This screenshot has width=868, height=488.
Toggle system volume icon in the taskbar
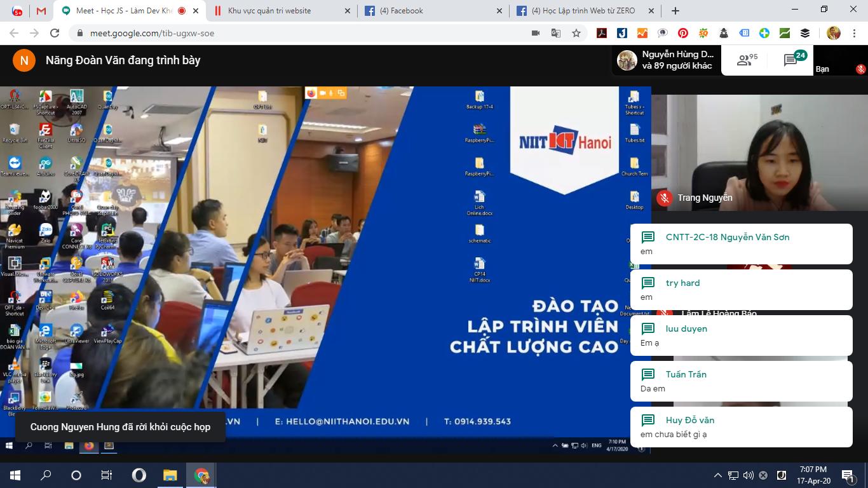coord(748,475)
